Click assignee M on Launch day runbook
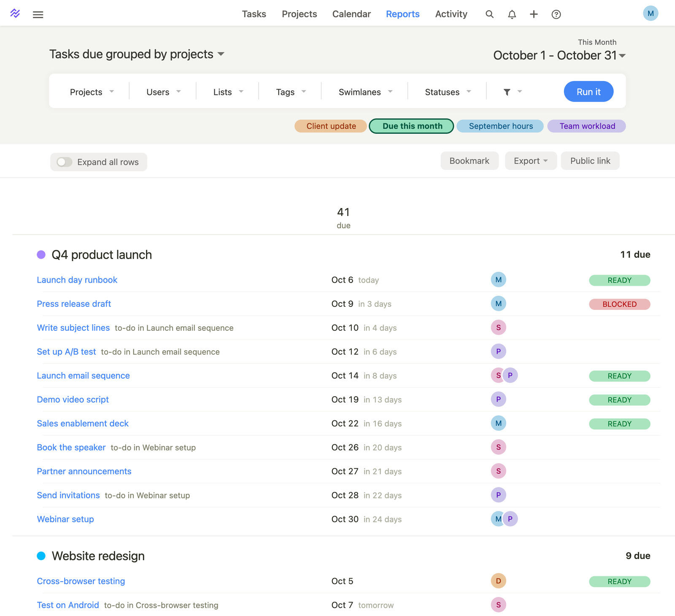Viewport: 675px width, 616px height. pyautogui.click(x=498, y=280)
